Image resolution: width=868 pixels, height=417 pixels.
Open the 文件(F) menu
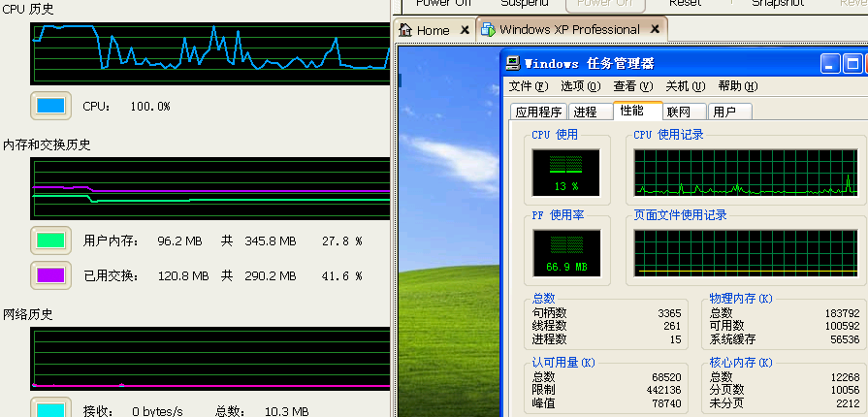tap(529, 86)
